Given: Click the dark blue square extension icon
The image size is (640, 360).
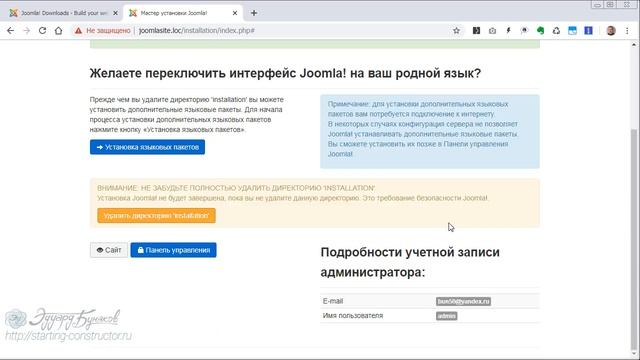Looking at the screenshot, I should tap(588, 31).
